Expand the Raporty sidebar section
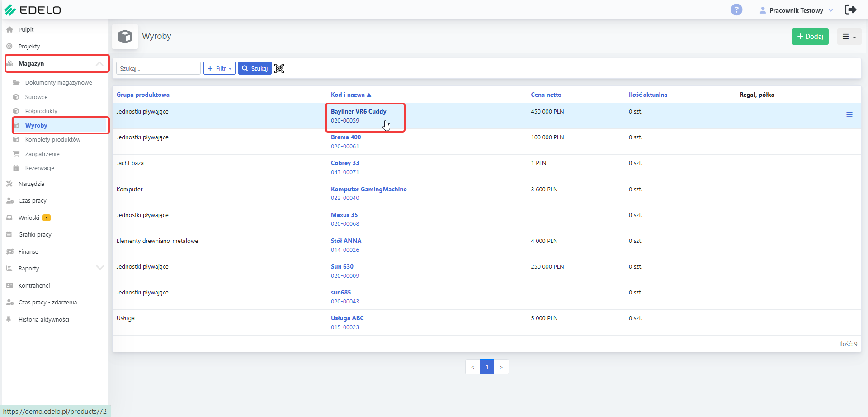Screen dimensions: 868x417 click(x=100, y=268)
